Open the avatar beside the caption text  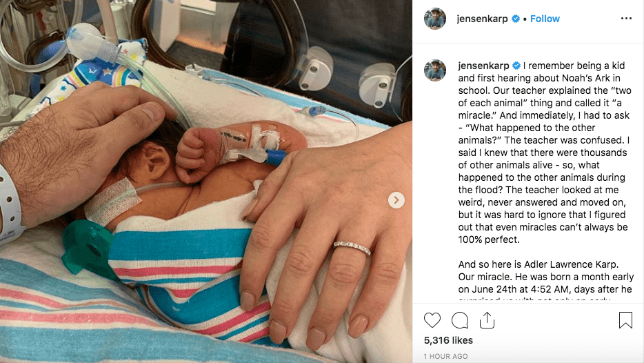435,70
